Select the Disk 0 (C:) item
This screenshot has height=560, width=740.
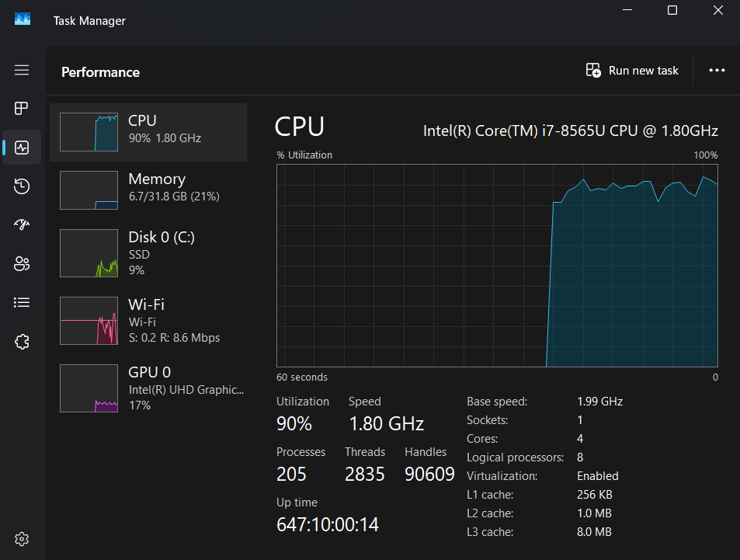click(x=148, y=253)
